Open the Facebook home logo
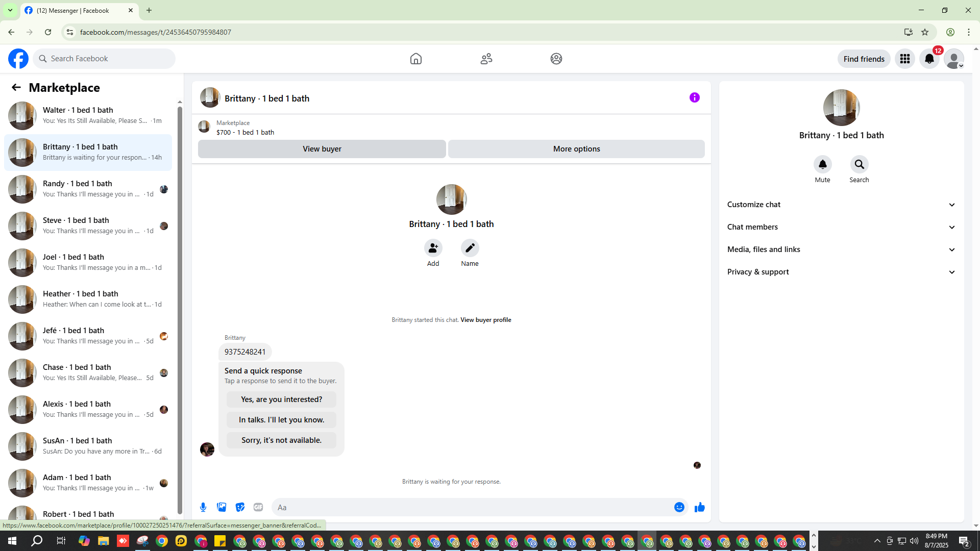The height and width of the screenshot is (551, 980). [18, 59]
